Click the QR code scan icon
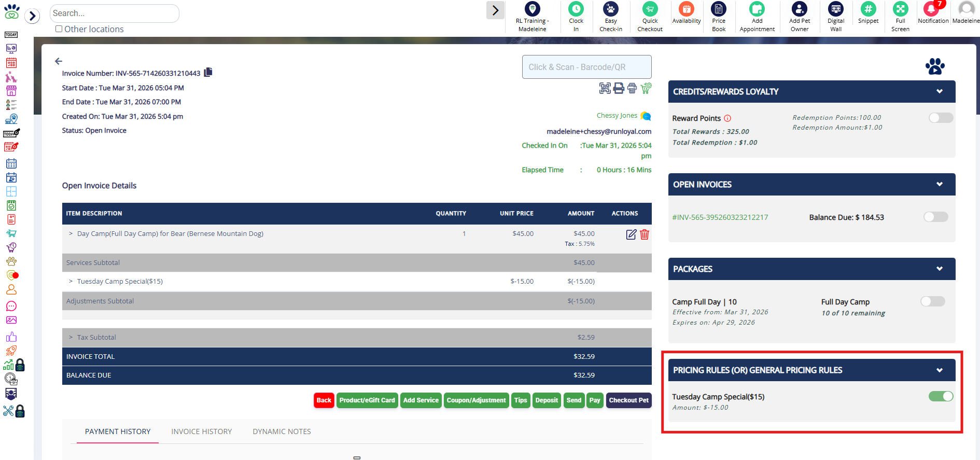Viewport: 980px width, 460px height. click(605, 88)
